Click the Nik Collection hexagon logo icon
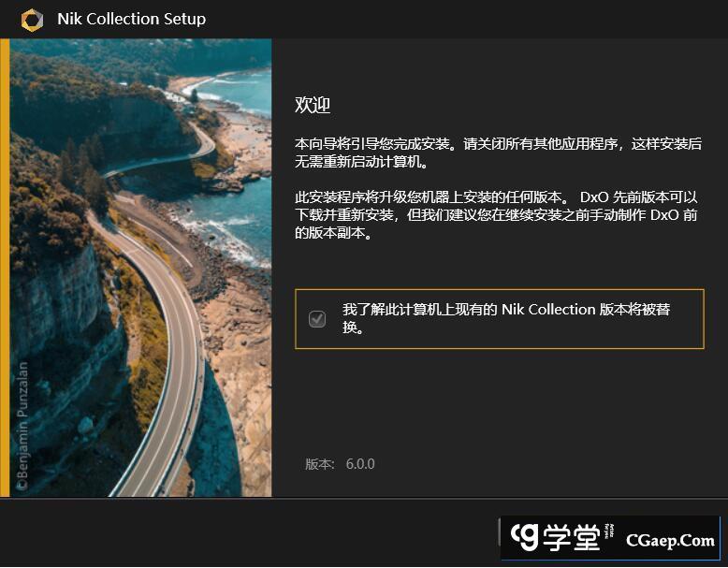 click(x=32, y=20)
